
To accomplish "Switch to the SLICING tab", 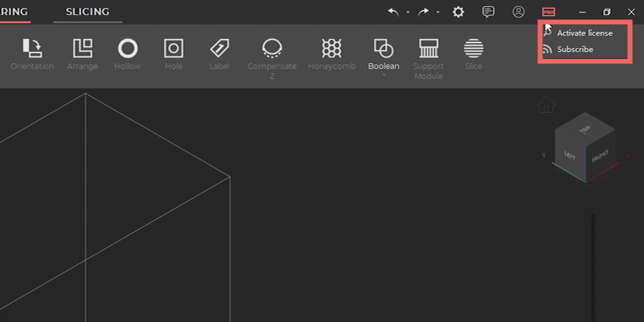I will 88,11.
